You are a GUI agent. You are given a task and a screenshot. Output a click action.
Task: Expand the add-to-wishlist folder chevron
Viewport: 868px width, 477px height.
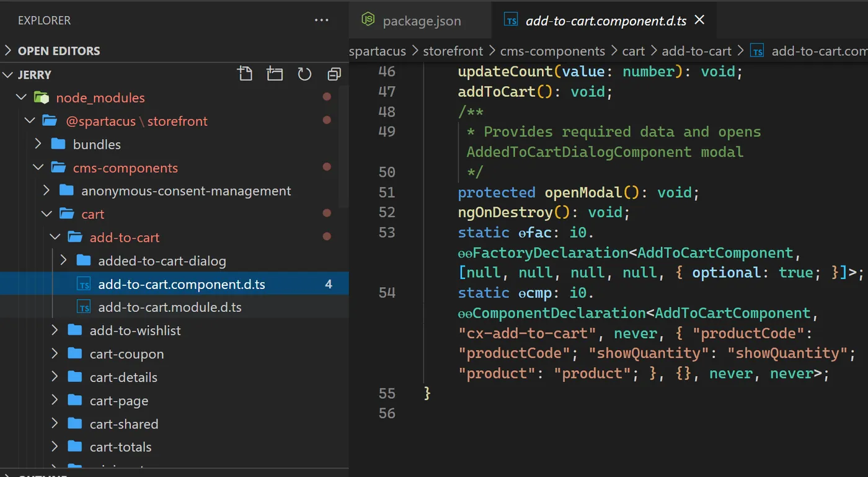pyautogui.click(x=55, y=331)
